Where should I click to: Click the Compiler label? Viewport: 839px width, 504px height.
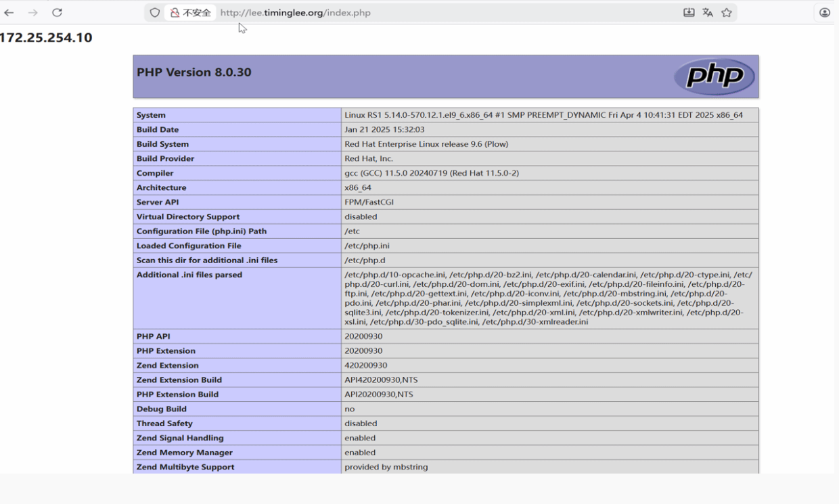pyautogui.click(x=155, y=173)
